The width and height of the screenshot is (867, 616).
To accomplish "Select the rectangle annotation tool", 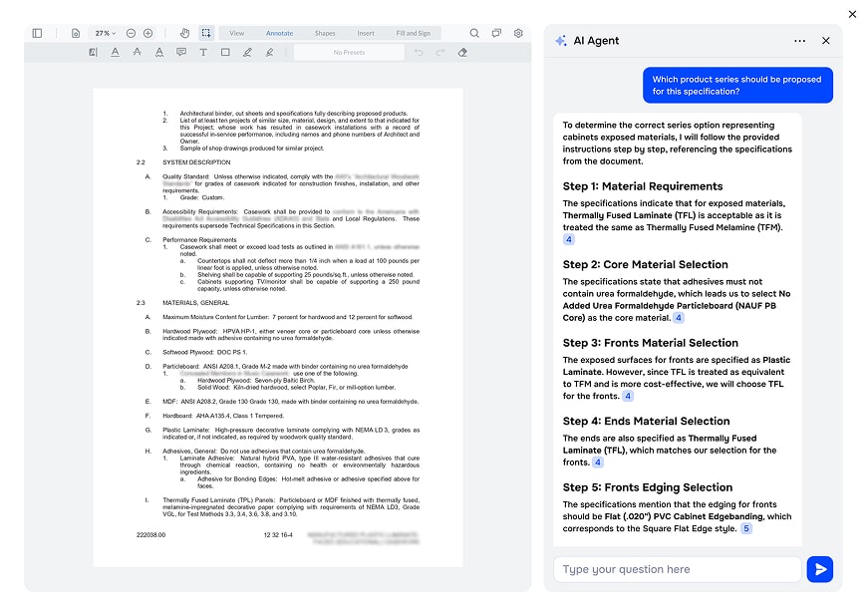I will point(225,53).
